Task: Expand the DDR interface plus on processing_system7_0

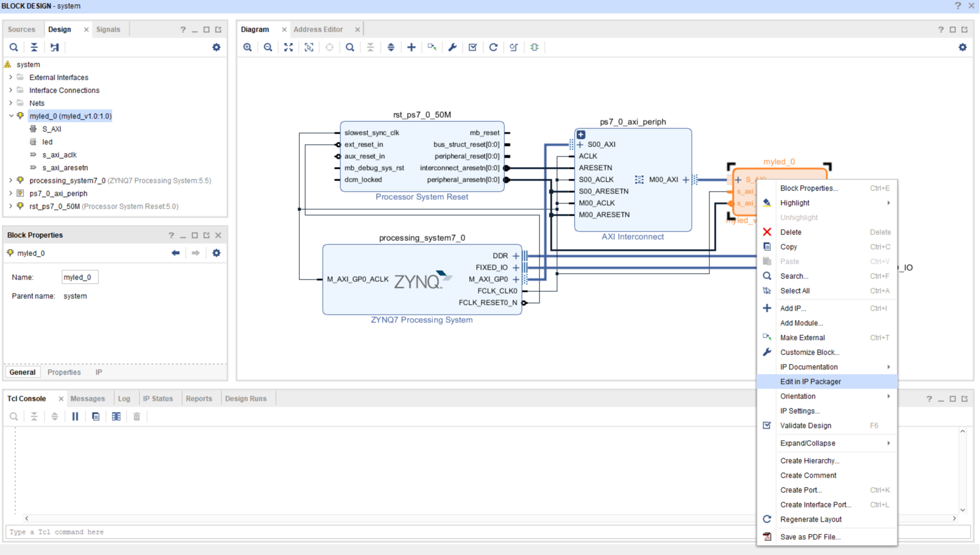Action: 516,256
